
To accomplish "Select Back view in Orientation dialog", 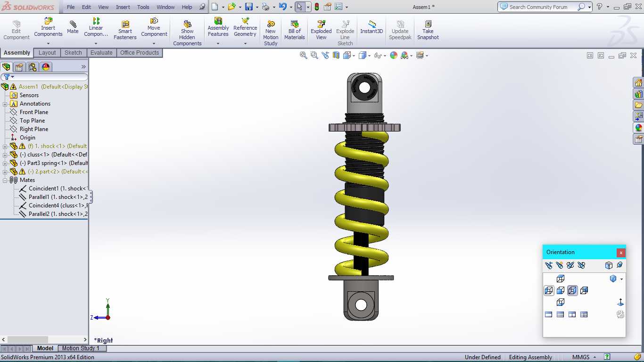I will click(584, 290).
